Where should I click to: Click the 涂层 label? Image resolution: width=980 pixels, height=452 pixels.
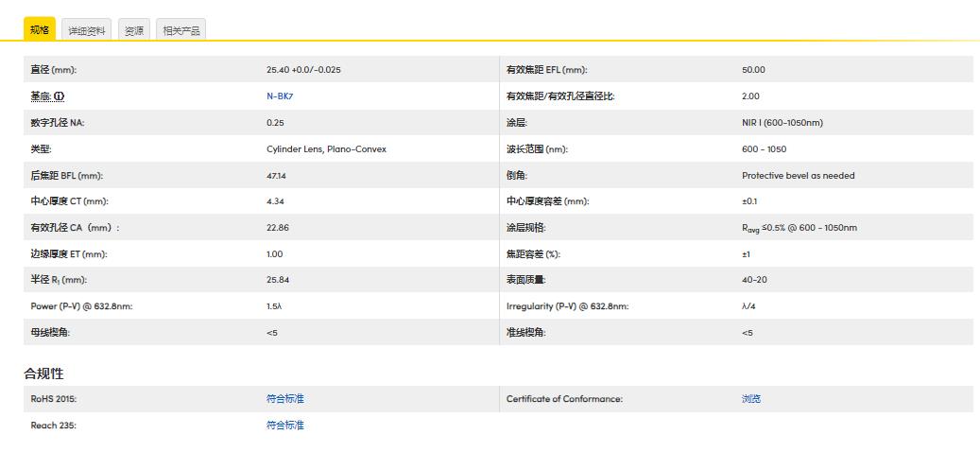pos(517,123)
